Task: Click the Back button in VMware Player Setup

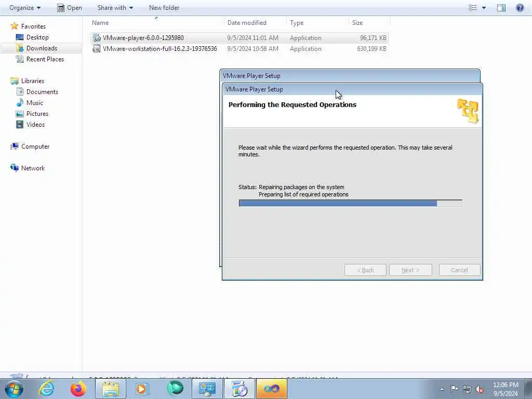Action: tap(365, 270)
